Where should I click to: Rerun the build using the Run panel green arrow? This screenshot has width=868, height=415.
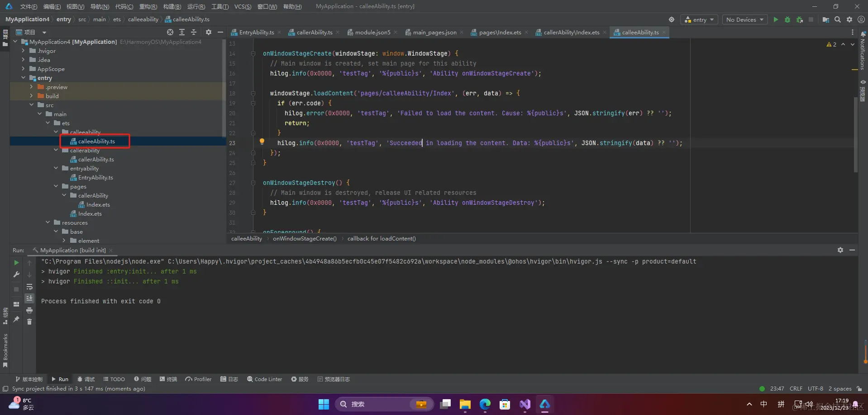tap(17, 263)
